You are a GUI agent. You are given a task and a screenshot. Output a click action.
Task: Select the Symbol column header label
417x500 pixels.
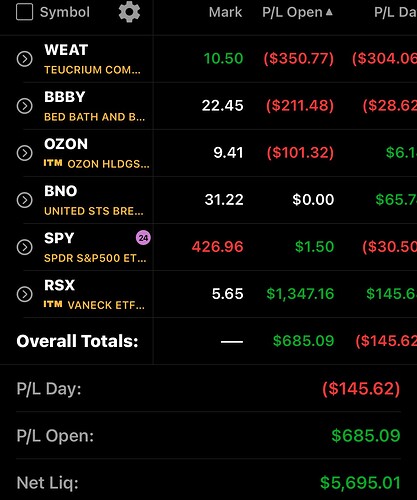[x=65, y=12]
